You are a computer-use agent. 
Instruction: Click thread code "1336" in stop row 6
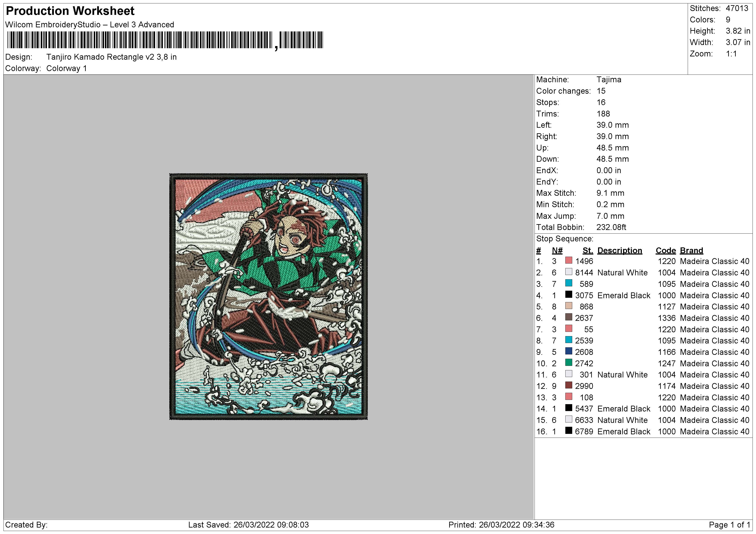pyautogui.click(x=667, y=318)
